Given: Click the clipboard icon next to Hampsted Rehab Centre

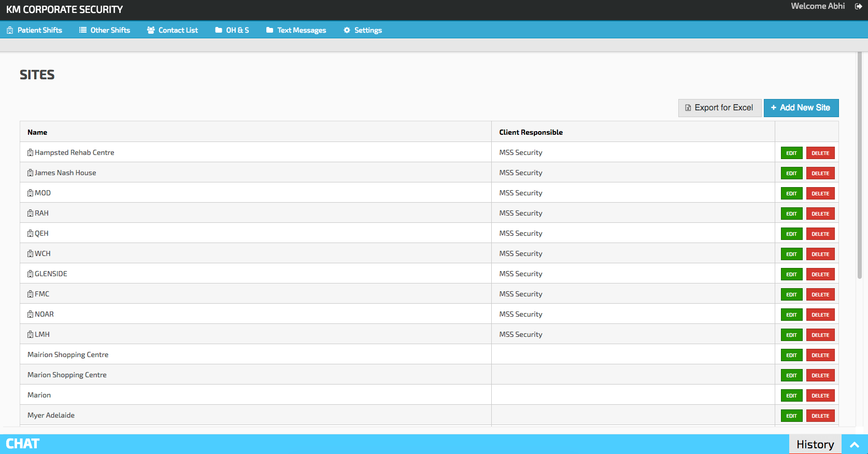Looking at the screenshot, I should pyautogui.click(x=30, y=152).
